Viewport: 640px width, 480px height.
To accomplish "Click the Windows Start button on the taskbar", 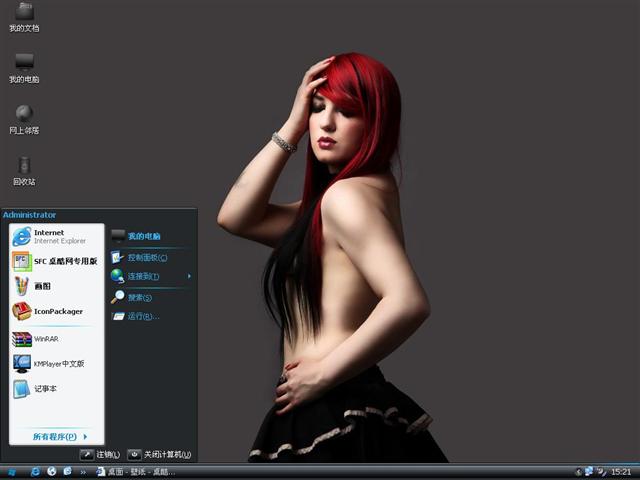I will 11,472.
